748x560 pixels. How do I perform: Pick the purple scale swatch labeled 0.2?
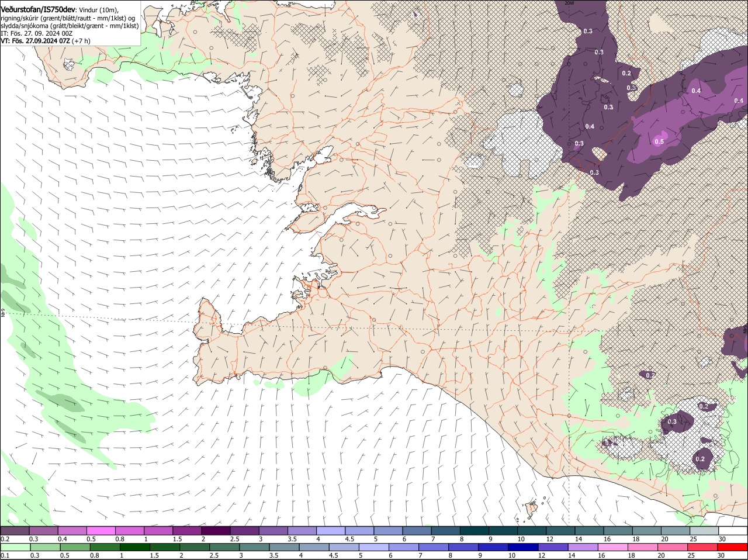(x=15, y=531)
